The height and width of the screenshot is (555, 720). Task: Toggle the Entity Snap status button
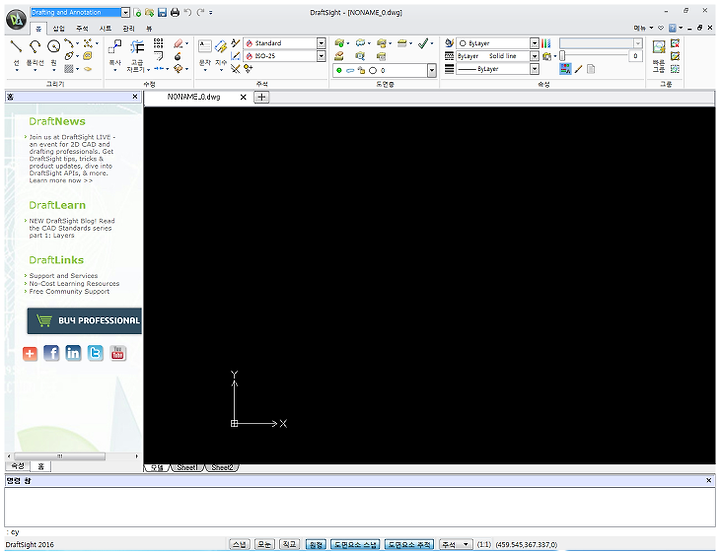coord(355,544)
